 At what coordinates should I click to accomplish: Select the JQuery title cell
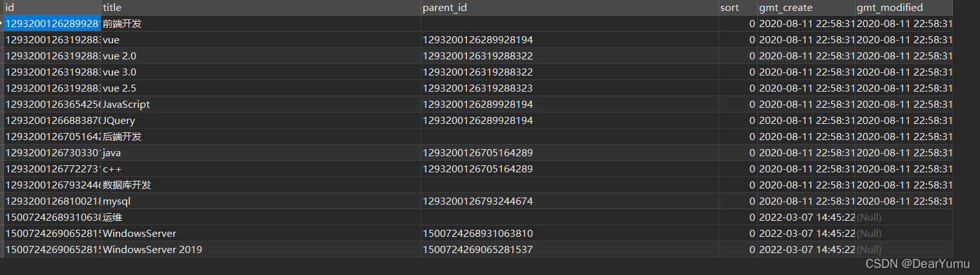(261, 121)
